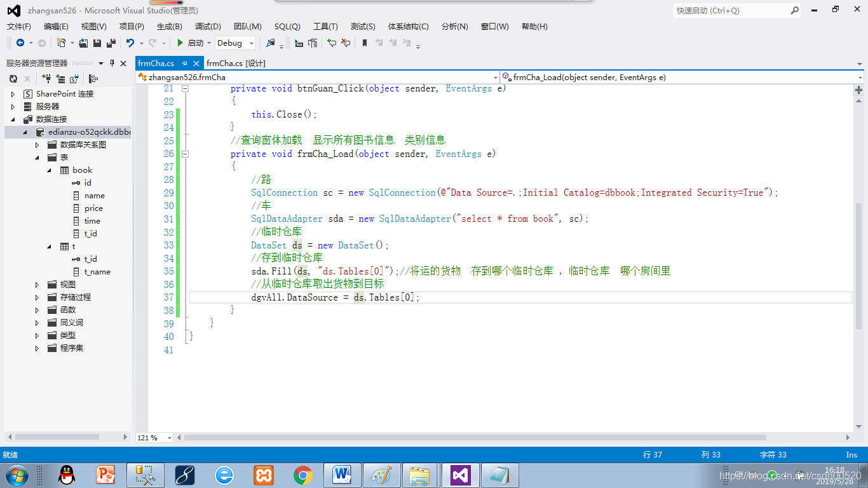The image size is (868, 488).
Task: Open the SQL(Q) menu
Action: pos(287,27)
